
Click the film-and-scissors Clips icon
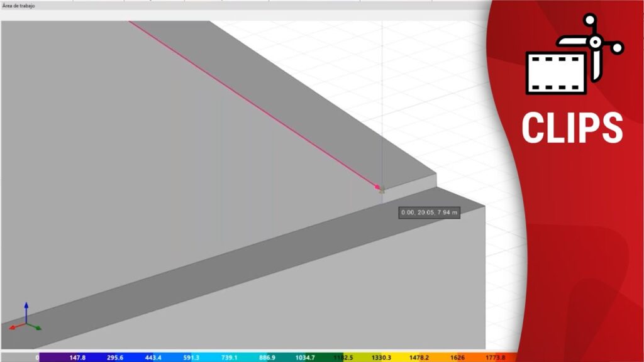click(574, 55)
